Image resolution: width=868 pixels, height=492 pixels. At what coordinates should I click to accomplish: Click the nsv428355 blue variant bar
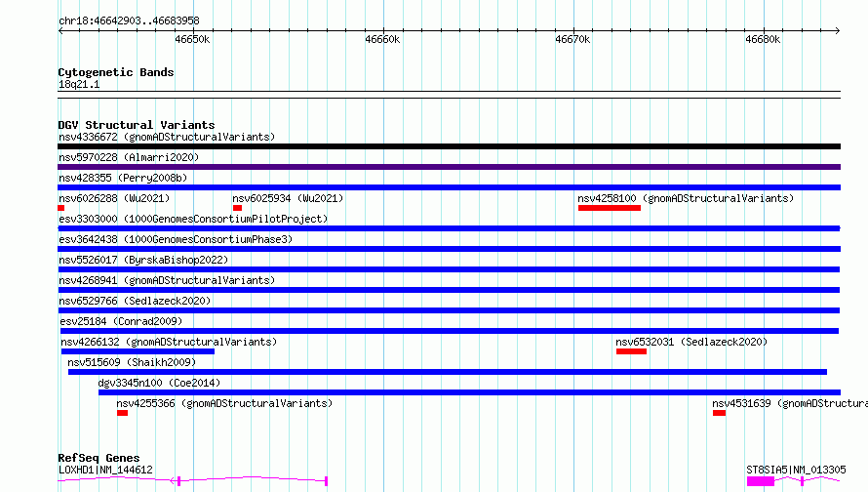click(x=449, y=187)
